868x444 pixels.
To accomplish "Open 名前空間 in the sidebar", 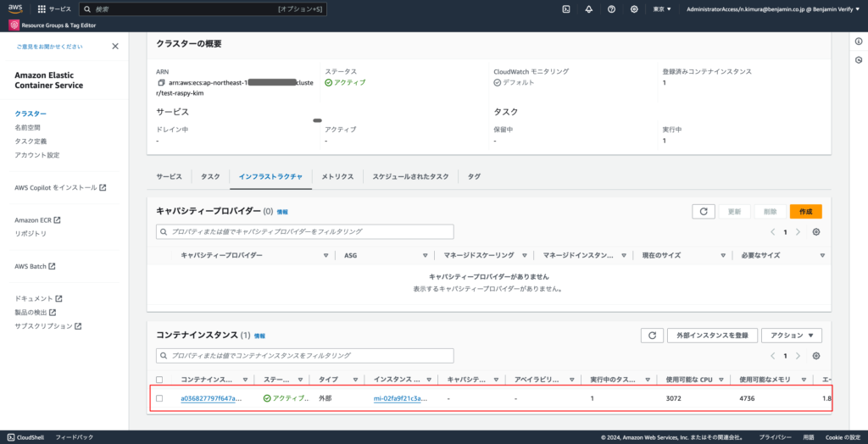I will click(27, 127).
